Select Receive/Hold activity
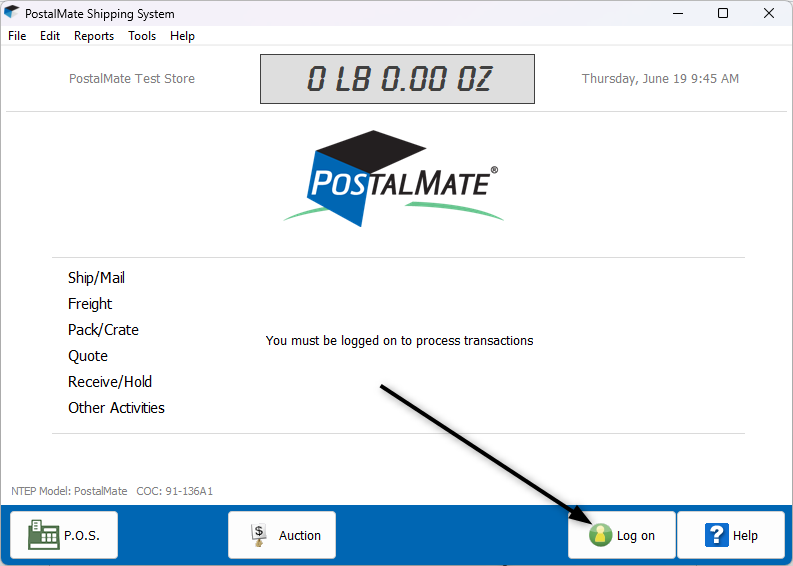The width and height of the screenshot is (793, 566). click(x=110, y=382)
